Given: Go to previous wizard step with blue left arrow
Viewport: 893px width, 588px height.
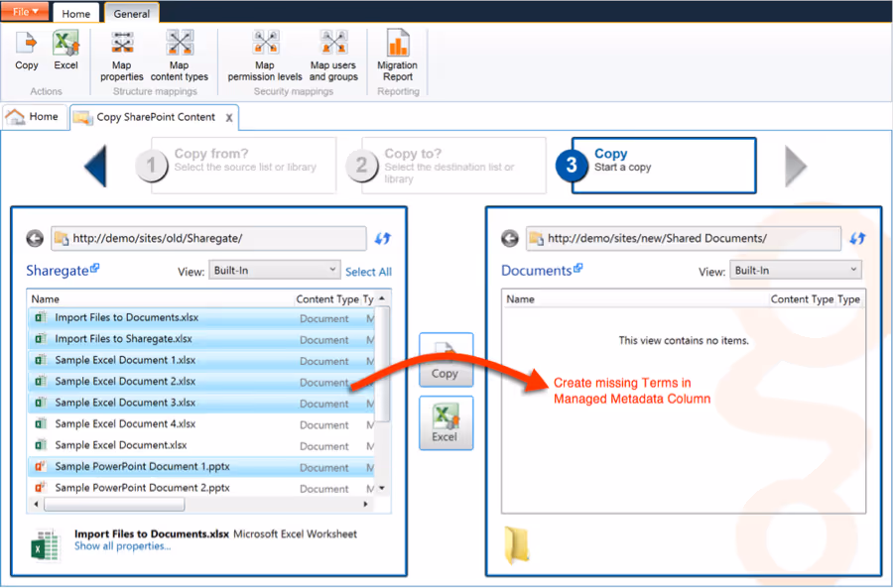Looking at the screenshot, I should (x=95, y=166).
